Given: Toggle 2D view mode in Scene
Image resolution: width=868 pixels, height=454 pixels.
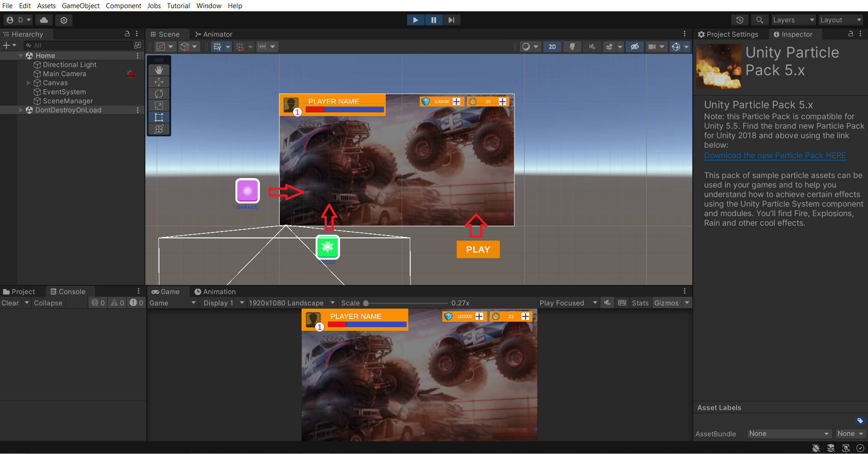Looking at the screenshot, I should point(552,47).
